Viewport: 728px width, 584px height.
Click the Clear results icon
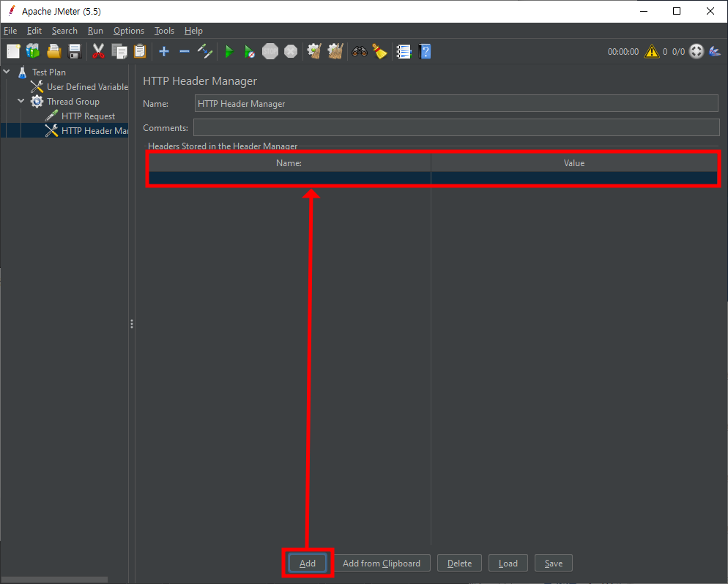(x=314, y=51)
